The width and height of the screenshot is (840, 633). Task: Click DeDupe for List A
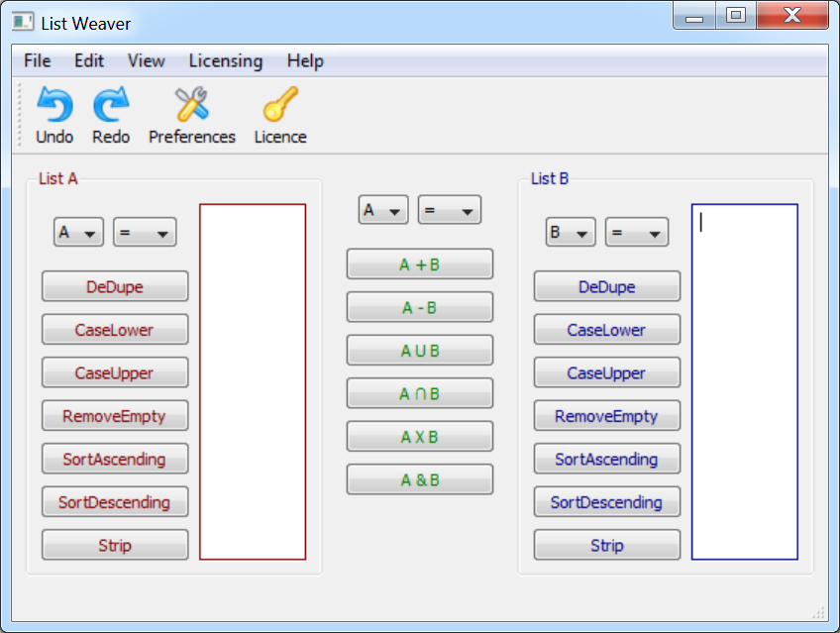point(115,287)
